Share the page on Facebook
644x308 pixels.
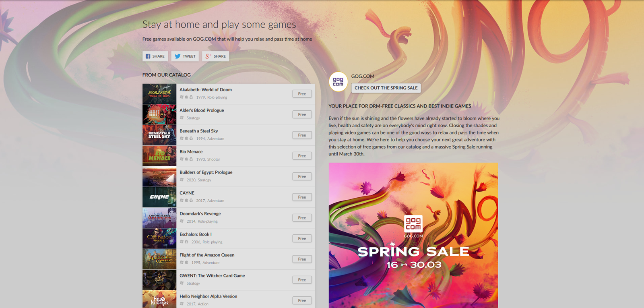(155, 56)
